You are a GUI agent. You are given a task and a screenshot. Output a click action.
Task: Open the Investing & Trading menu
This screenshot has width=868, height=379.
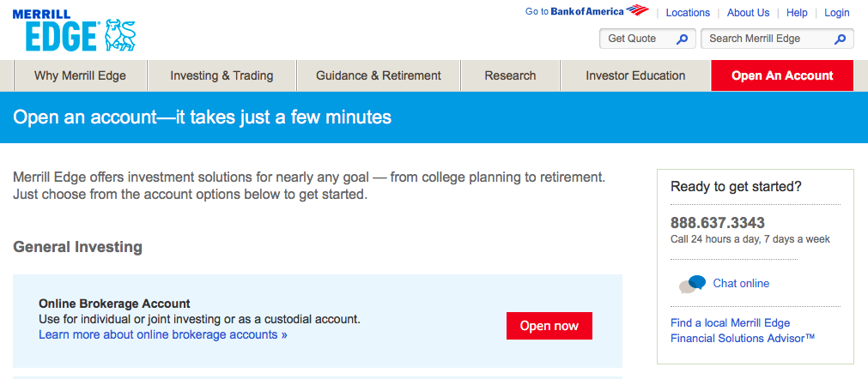click(222, 75)
